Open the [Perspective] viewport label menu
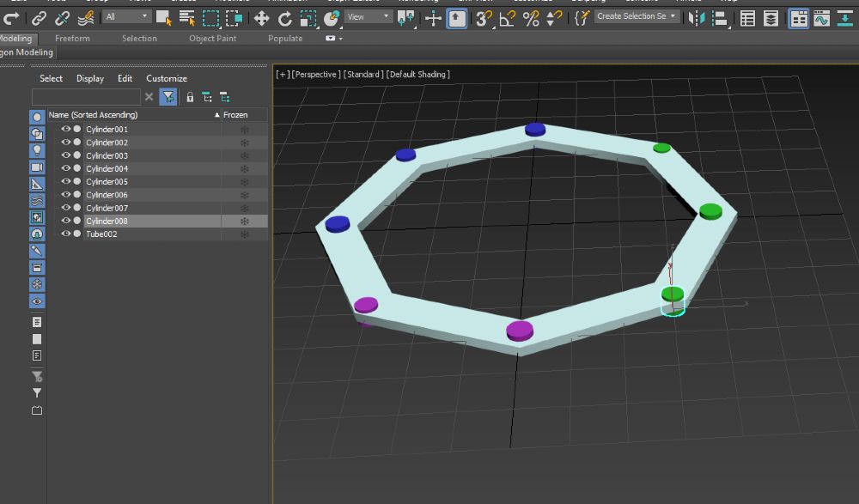The height and width of the screenshot is (504, 859). pyautogui.click(x=316, y=75)
